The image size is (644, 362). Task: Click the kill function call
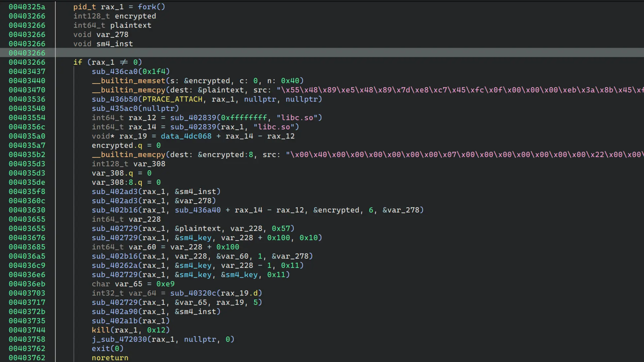(x=101, y=330)
